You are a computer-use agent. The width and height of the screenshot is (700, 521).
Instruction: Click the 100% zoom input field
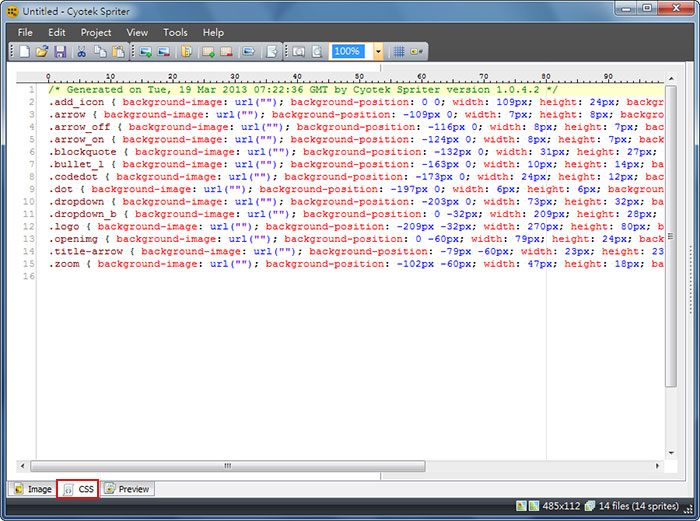click(x=351, y=51)
